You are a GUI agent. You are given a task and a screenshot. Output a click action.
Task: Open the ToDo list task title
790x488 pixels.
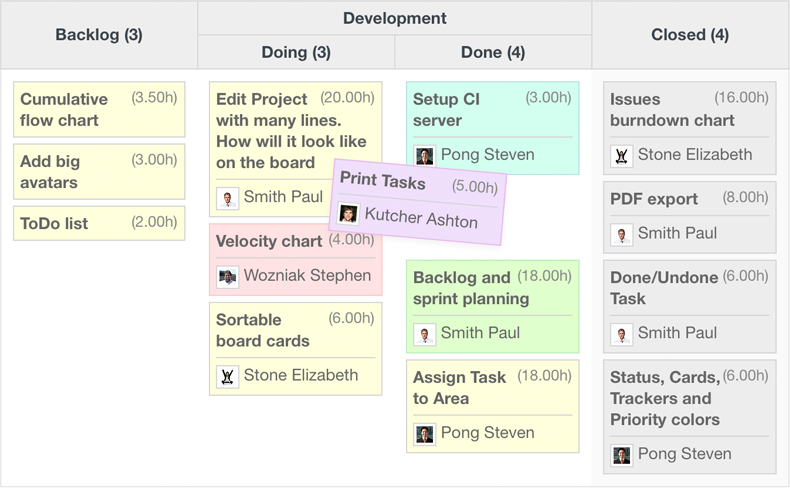point(54,224)
